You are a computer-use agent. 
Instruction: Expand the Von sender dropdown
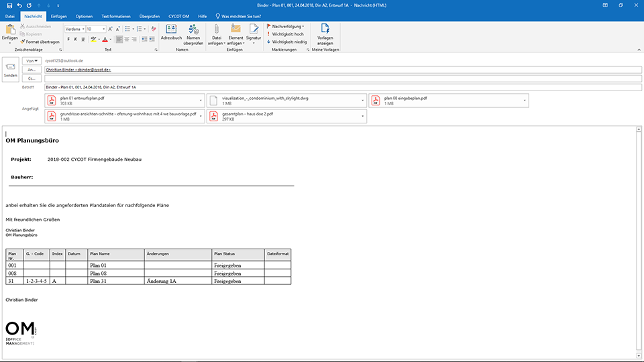coord(32,60)
